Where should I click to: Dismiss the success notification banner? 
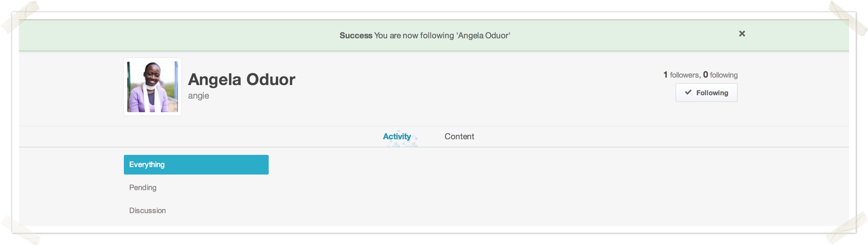[x=742, y=34]
